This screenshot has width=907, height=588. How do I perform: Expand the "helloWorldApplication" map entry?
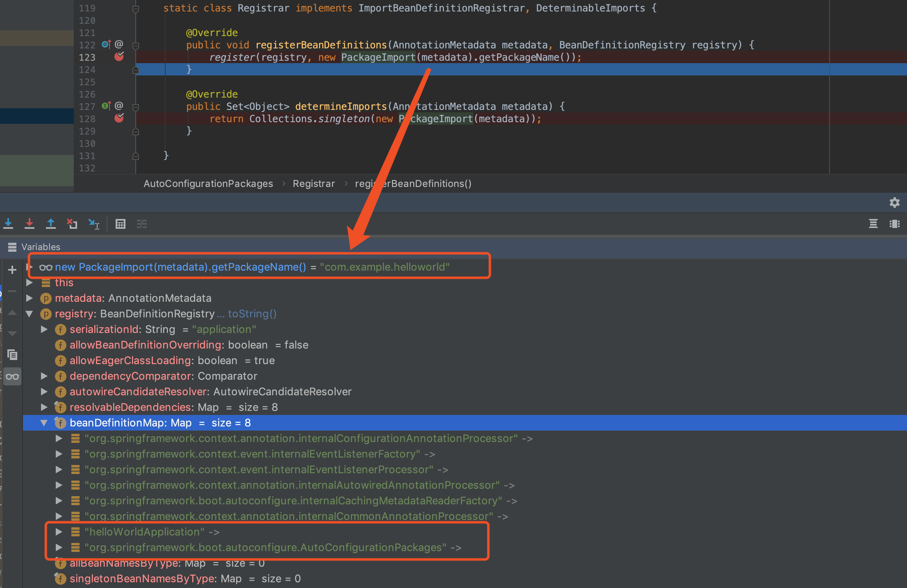tap(59, 532)
